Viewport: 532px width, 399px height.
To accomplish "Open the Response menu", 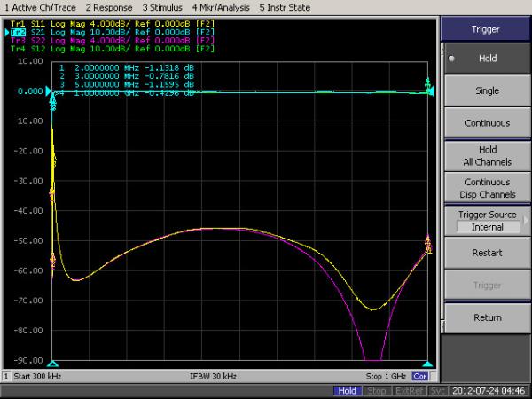I will tap(109, 7).
